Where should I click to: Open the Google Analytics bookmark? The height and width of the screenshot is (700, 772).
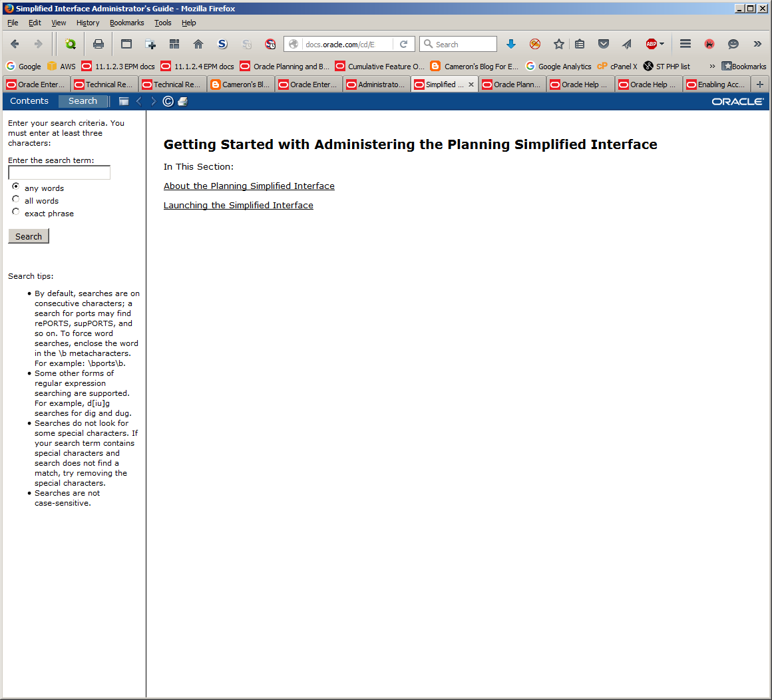tap(558, 67)
